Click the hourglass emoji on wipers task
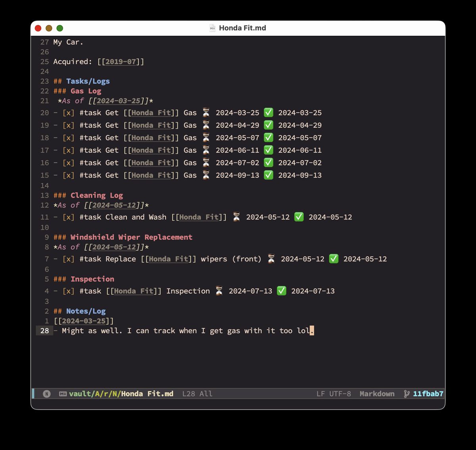This screenshot has height=450, width=476. pos(271,259)
